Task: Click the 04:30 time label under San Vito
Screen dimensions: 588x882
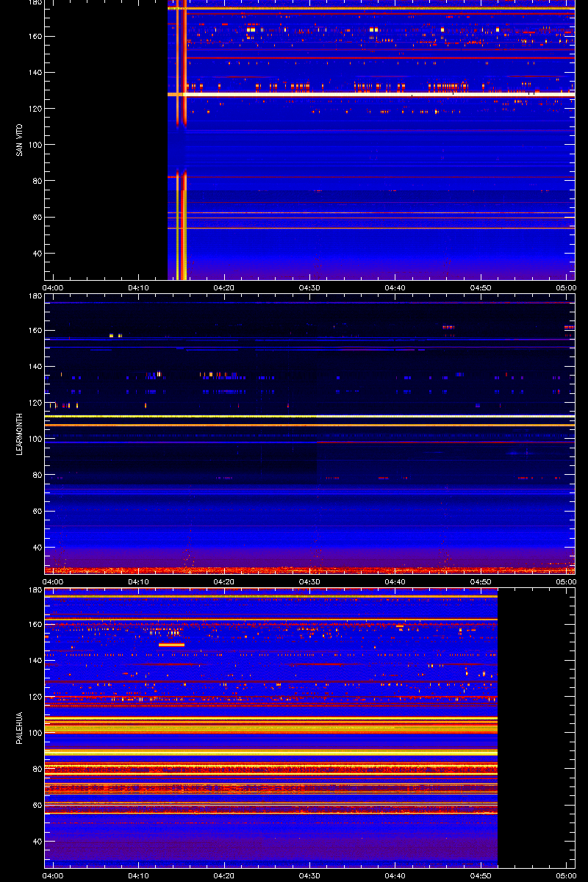Action: [311, 288]
